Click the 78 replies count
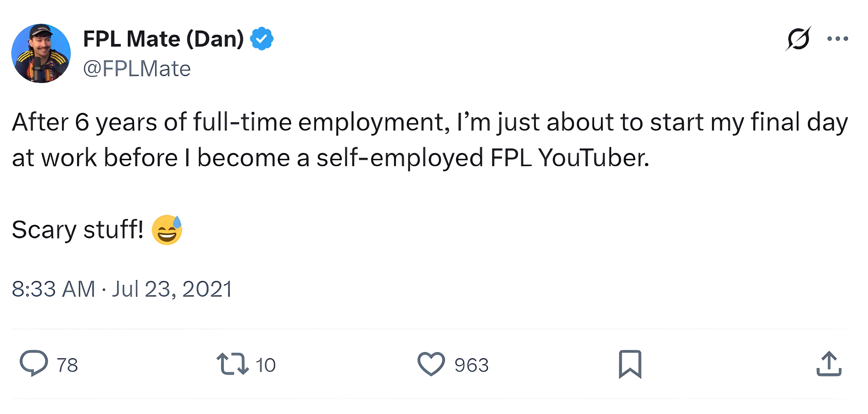Screen dimensions: 868x414 point(67,365)
